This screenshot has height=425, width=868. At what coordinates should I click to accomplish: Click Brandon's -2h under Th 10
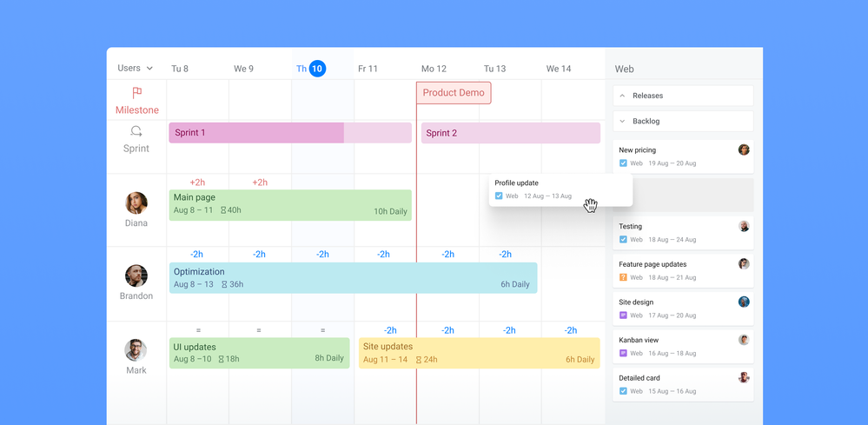click(322, 255)
